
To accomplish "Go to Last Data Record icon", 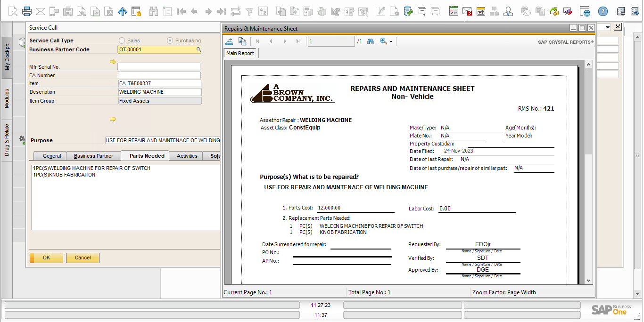I will 222,11.
